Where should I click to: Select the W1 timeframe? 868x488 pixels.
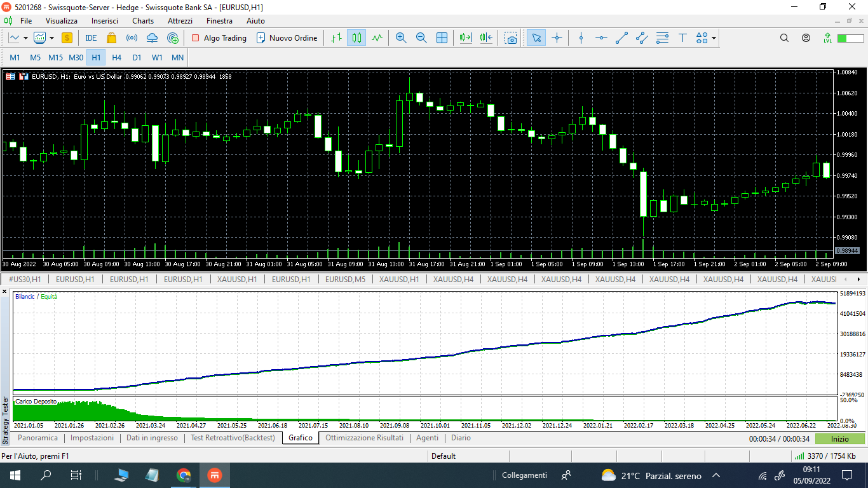tap(157, 58)
